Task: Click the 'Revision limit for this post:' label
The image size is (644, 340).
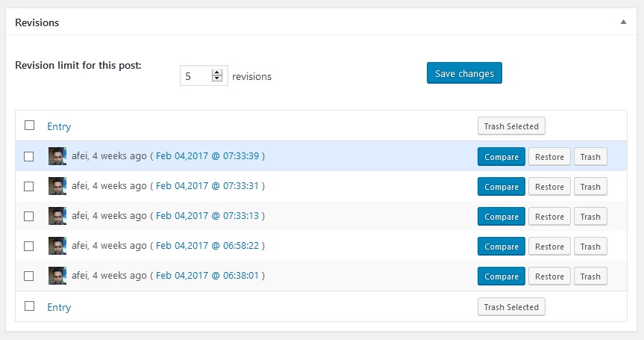Action: click(x=78, y=65)
